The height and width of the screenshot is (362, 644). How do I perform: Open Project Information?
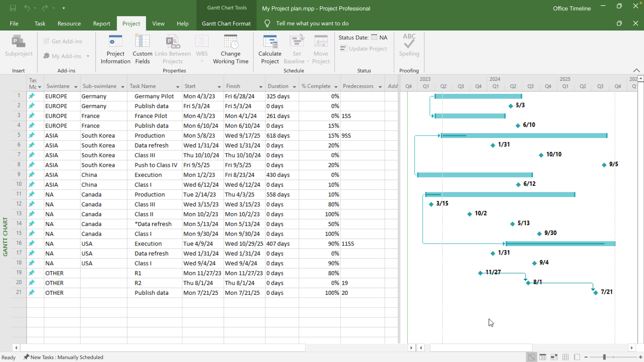pyautogui.click(x=115, y=48)
